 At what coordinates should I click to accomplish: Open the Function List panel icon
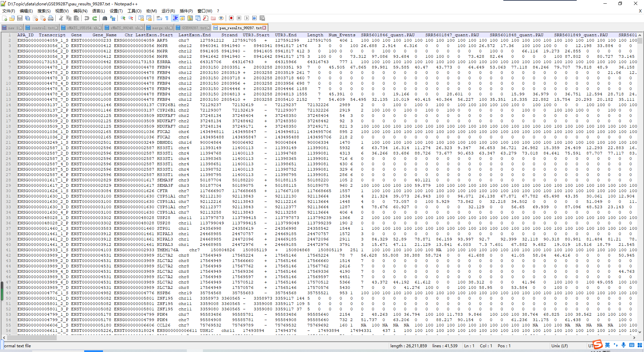[x=206, y=18]
